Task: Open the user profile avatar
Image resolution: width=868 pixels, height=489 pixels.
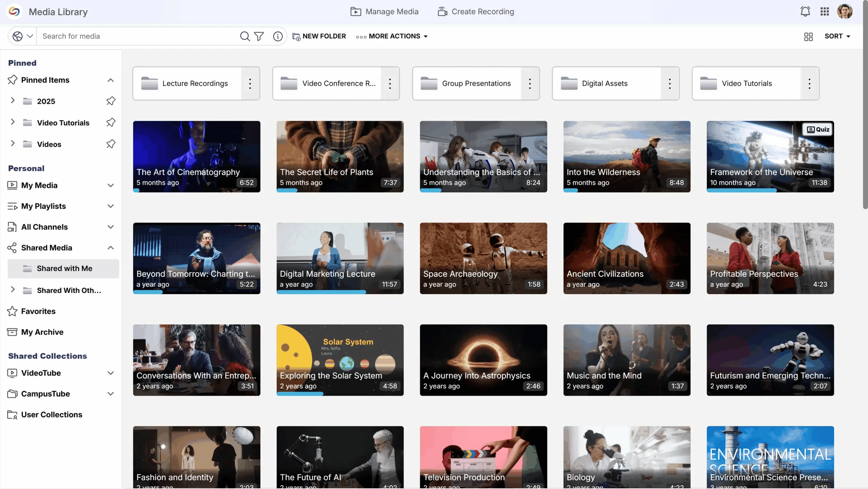Action: click(x=845, y=12)
